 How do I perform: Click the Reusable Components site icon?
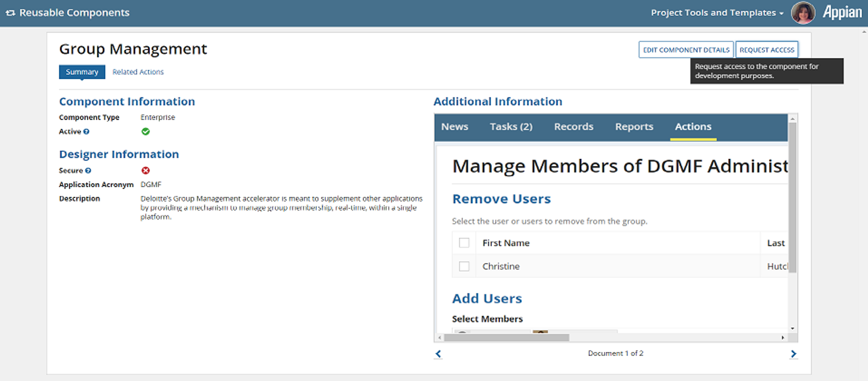pyautogui.click(x=10, y=13)
